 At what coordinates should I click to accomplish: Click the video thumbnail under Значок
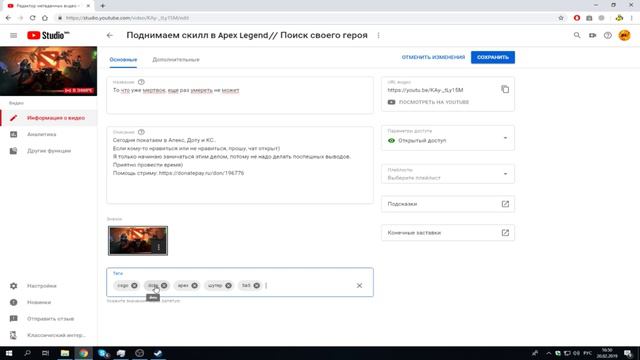(138, 241)
